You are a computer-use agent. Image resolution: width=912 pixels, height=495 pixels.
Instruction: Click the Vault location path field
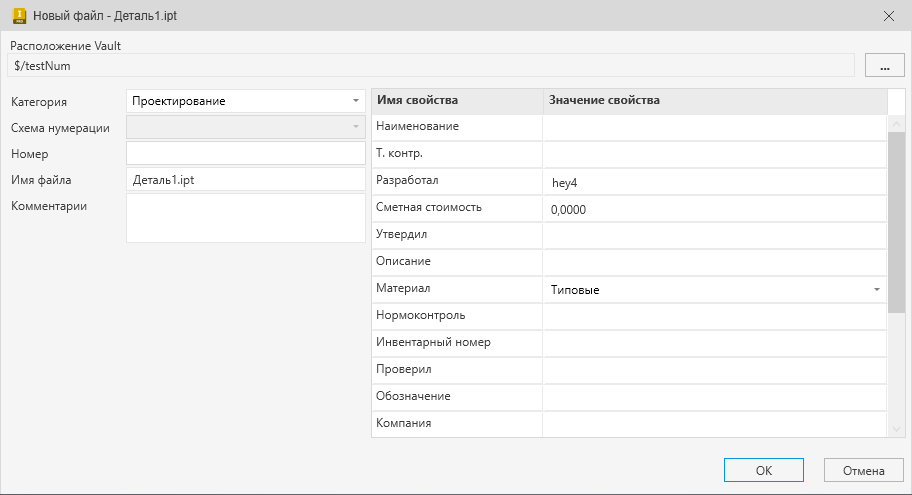click(x=430, y=66)
